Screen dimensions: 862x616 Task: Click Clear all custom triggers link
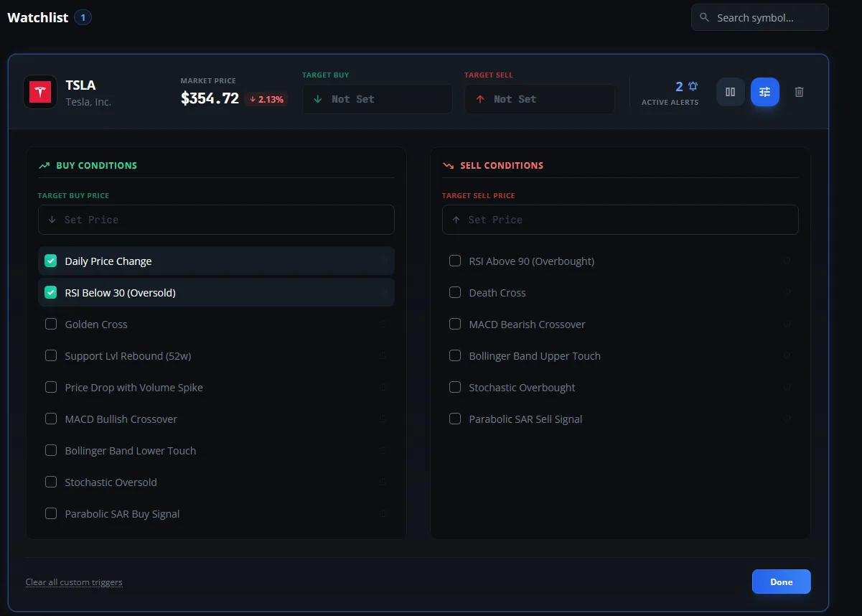[x=74, y=582]
